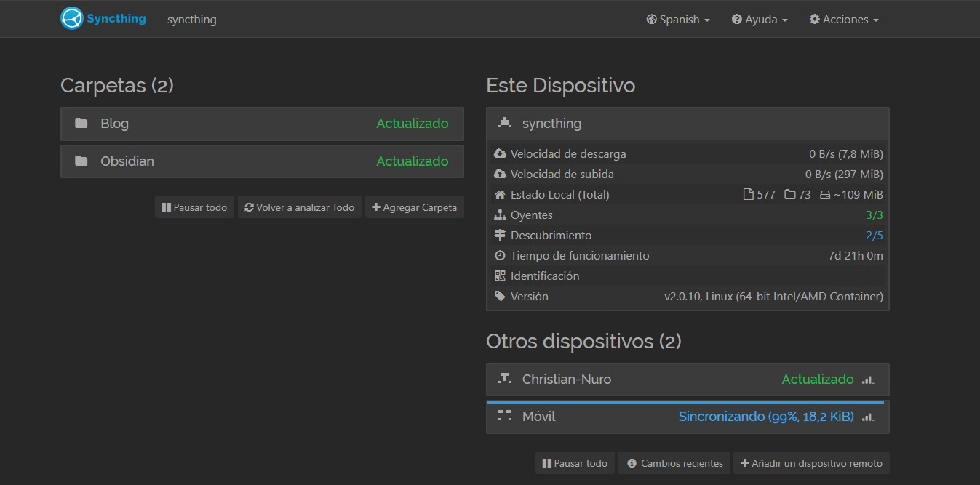Click the Identificación QR code icon
Image resolution: width=980 pixels, height=485 pixels.
[499, 276]
